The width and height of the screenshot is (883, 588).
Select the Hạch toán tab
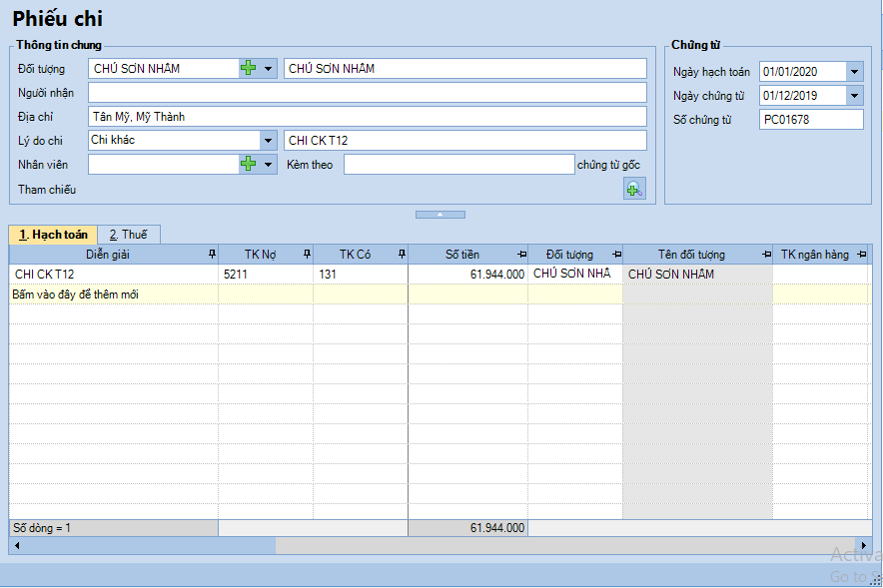pos(54,235)
